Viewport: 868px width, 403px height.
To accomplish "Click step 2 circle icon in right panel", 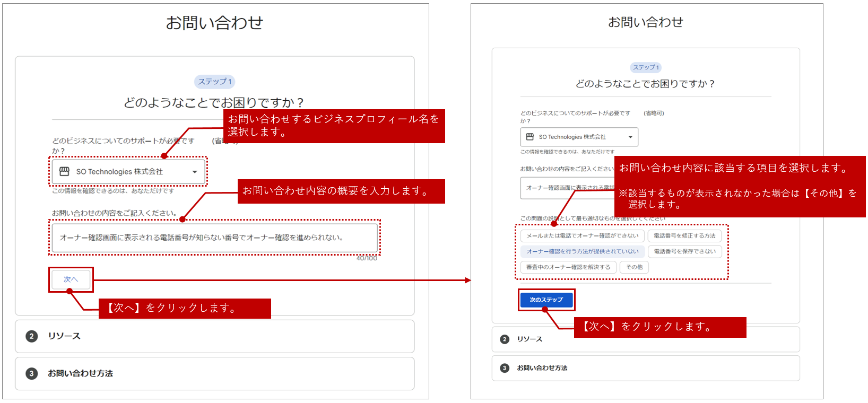I will coord(505,339).
